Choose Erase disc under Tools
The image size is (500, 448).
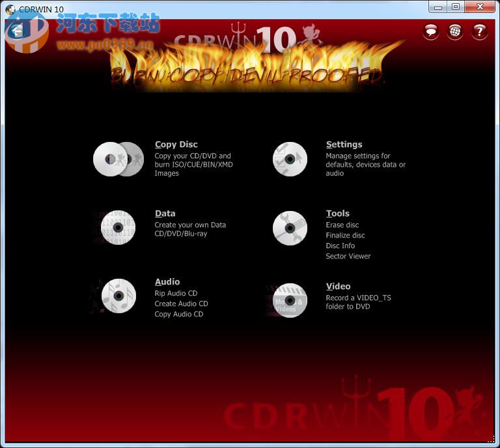coord(342,225)
